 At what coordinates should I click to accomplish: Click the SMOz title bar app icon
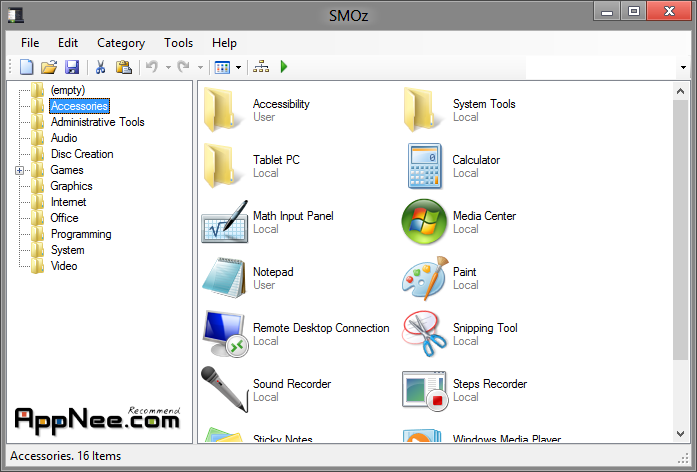(16, 16)
